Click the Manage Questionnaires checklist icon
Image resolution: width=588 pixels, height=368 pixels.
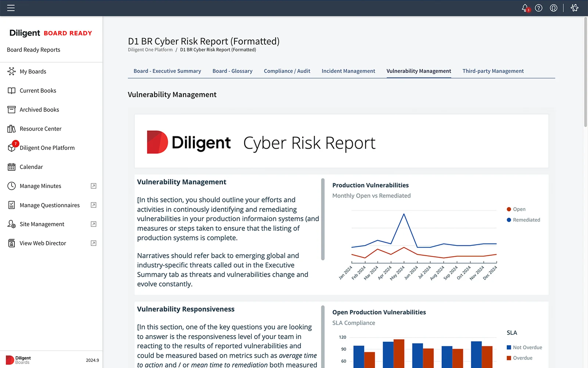pos(12,205)
